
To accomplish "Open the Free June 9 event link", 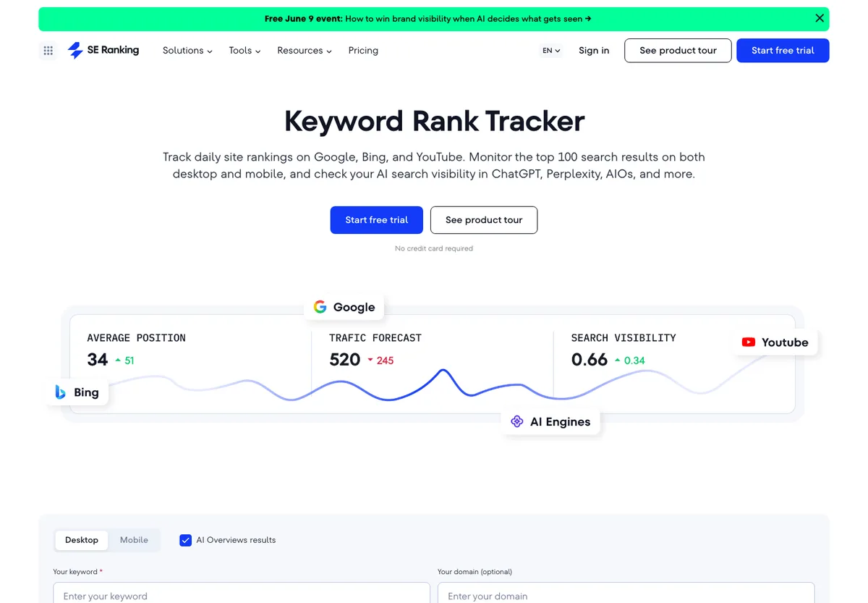I will [427, 19].
